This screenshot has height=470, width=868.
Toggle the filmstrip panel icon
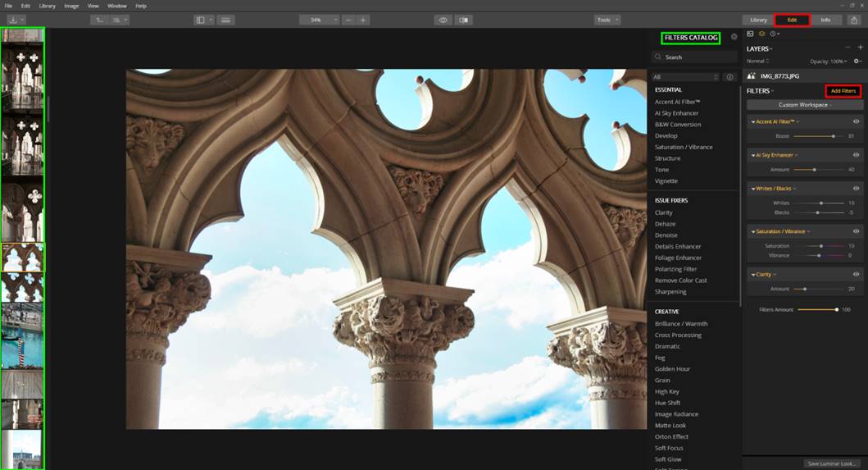pos(226,20)
